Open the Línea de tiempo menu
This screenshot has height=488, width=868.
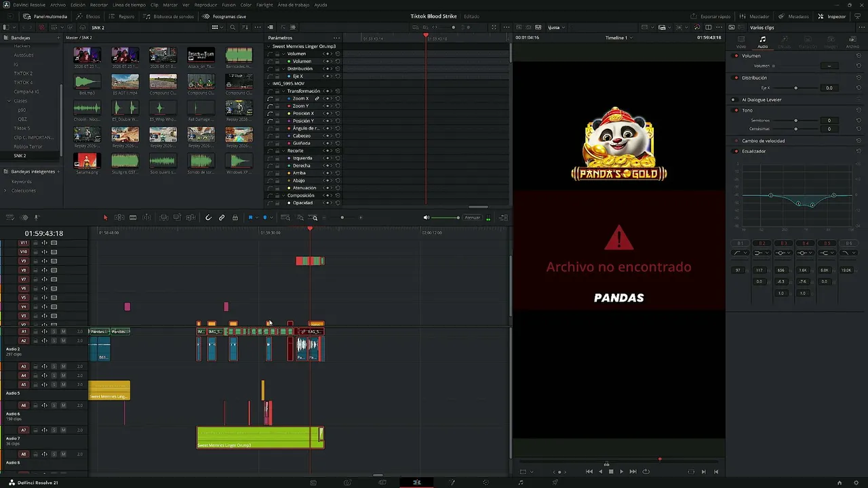[129, 5]
